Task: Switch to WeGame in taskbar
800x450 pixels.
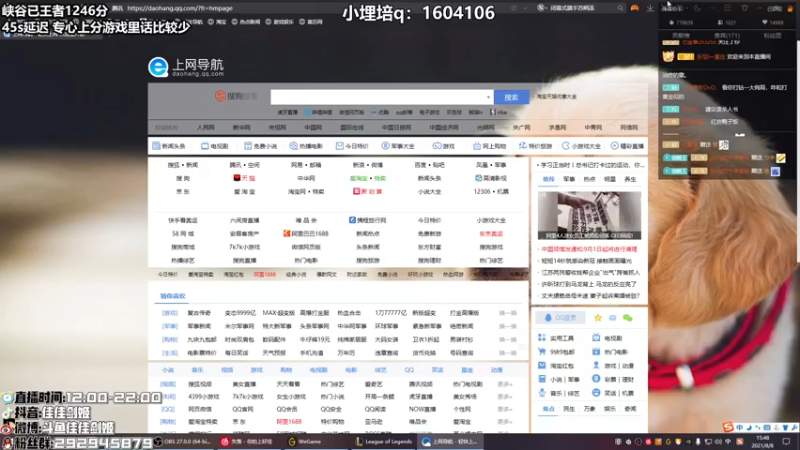Action: click(x=305, y=442)
